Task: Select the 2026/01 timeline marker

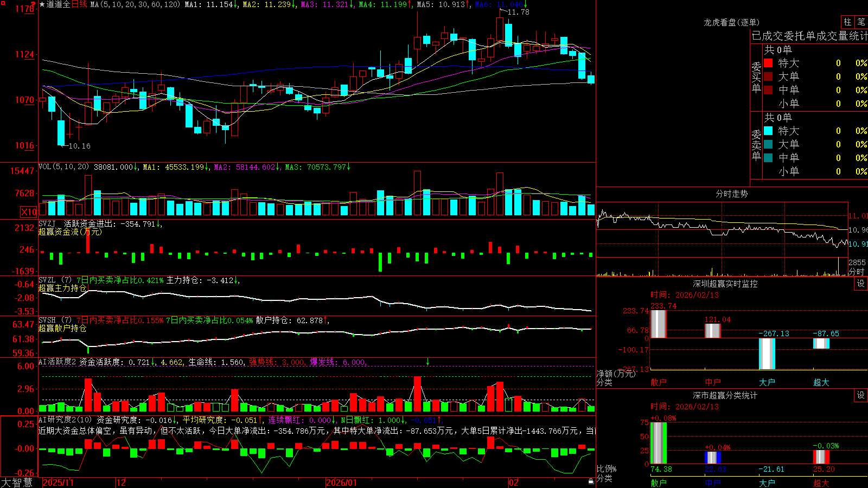Action: 342,483
